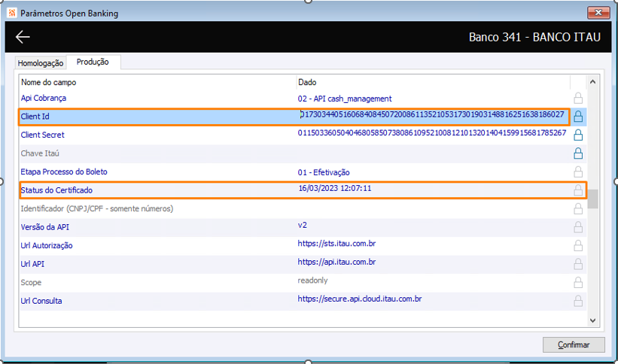Toggle the lock icon on Chave Itaú row
The image size is (618, 364).
click(x=578, y=153)
